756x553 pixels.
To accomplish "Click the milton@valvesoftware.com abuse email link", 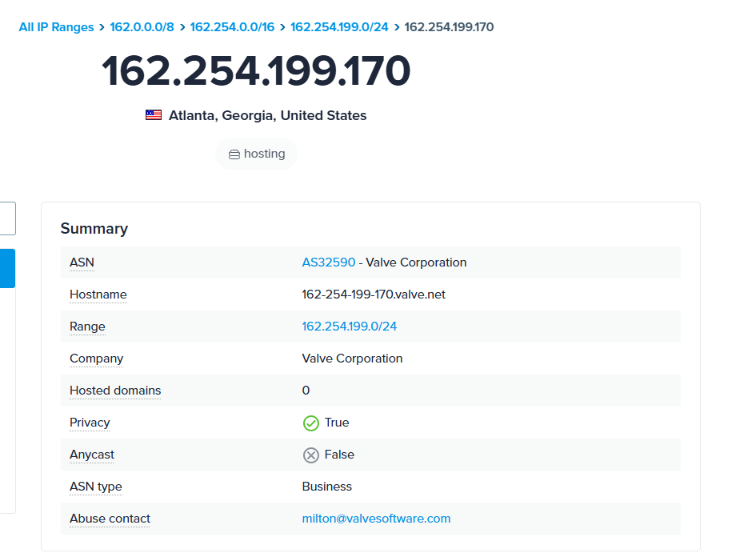I will 376,519.
